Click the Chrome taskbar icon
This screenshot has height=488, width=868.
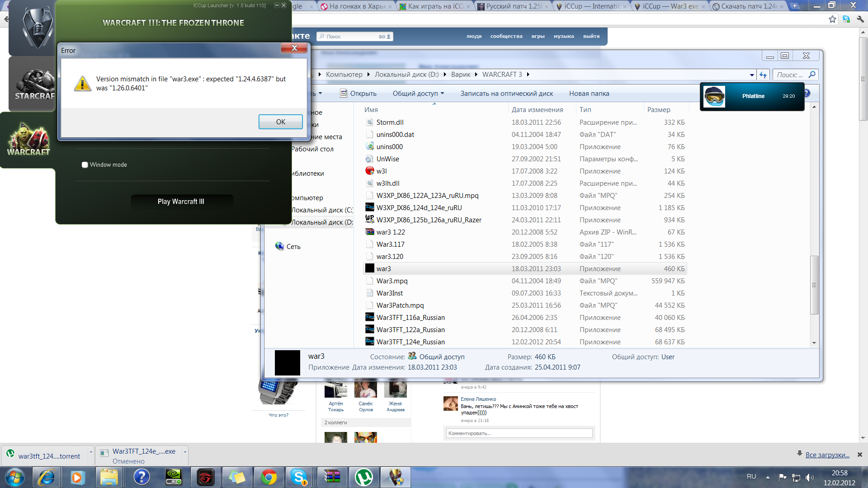pos(269,477)
